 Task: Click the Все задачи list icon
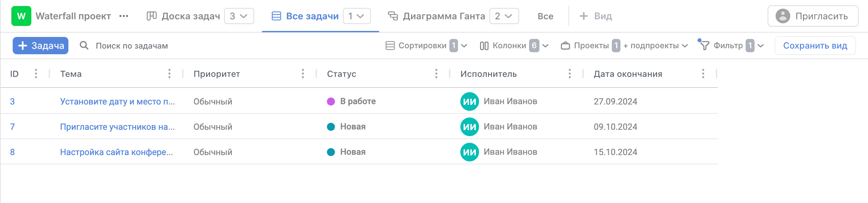pos(276,16)
